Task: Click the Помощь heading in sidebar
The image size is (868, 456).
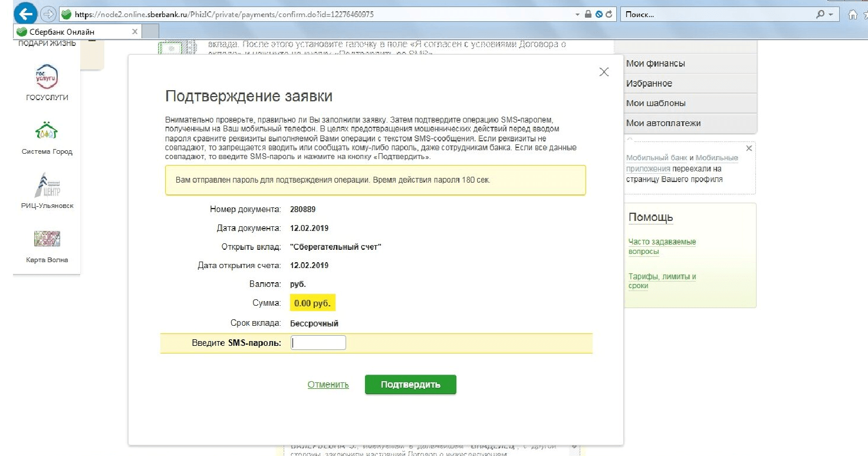Action: (x=651, y=217)
